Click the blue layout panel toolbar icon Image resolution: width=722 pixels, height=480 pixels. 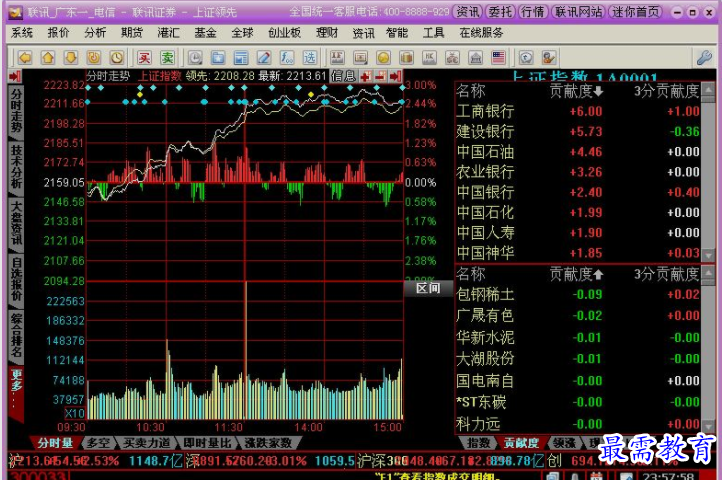(x=241, y=58)
